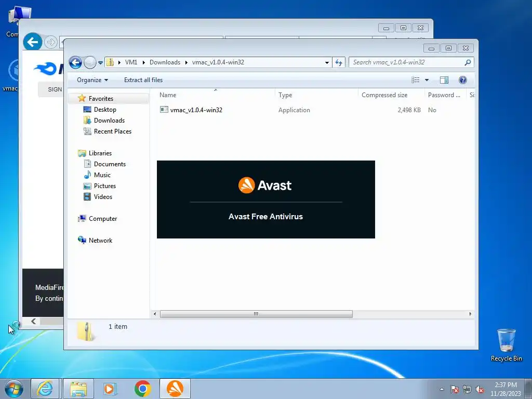Click the Avast taskbar button
The image size is (532, 399).
point(175,389)
